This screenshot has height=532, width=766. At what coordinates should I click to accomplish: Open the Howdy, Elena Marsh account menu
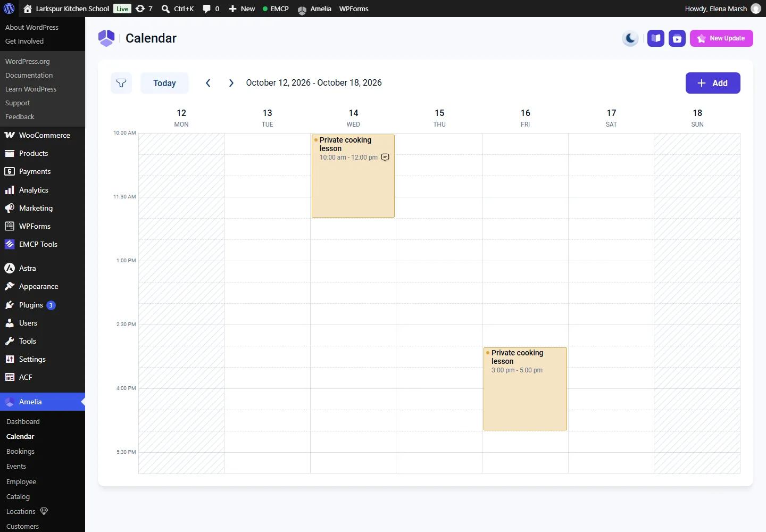[x=723, y=9]
